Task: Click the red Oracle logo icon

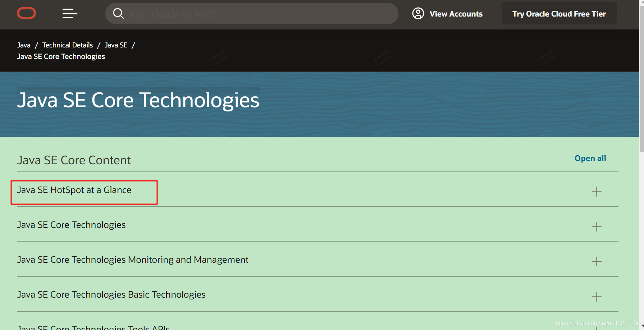Action: point(26,13)
